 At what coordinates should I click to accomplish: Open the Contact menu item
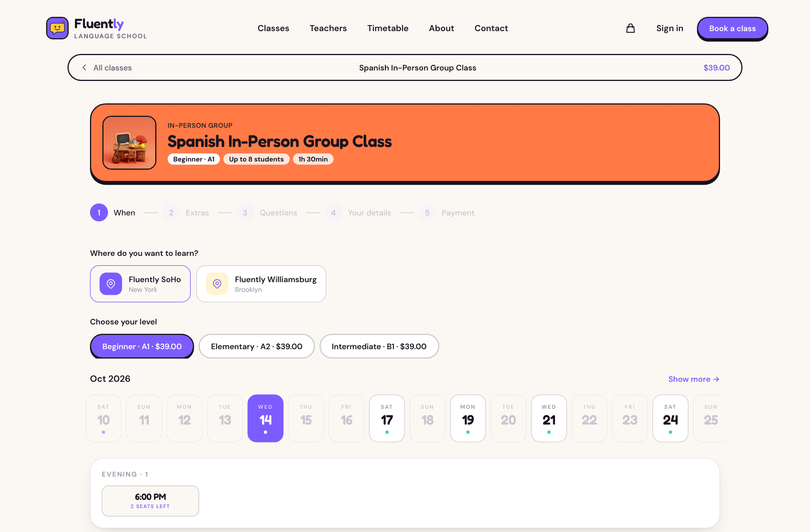point(491,28)
